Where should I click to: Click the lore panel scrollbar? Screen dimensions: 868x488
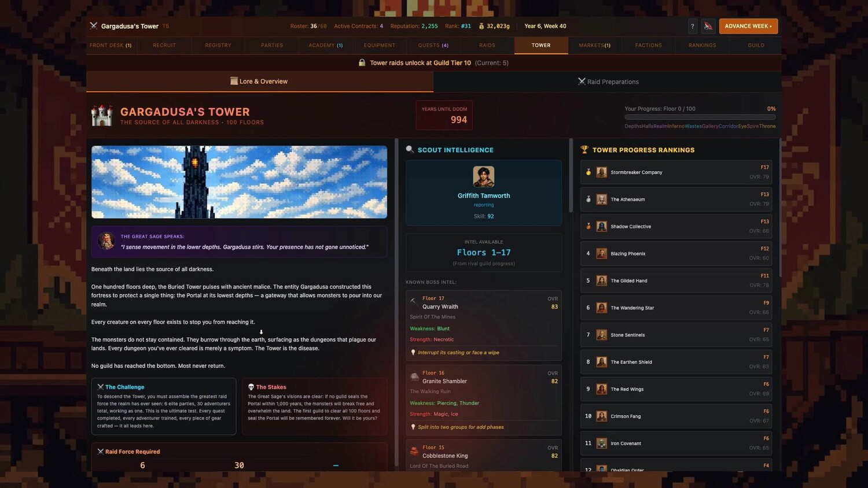(396, 301)
